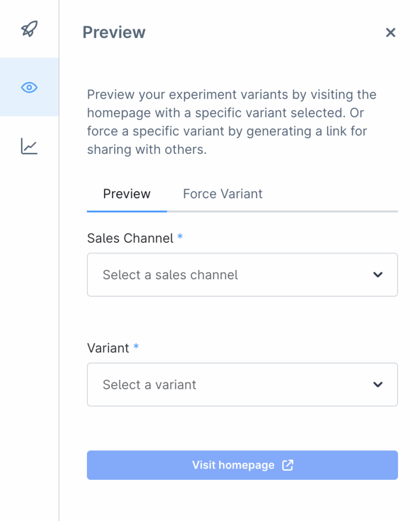Expand the Variant dropdown chevron
This screenshot has width=420, height=521.
tap(377, 385)
